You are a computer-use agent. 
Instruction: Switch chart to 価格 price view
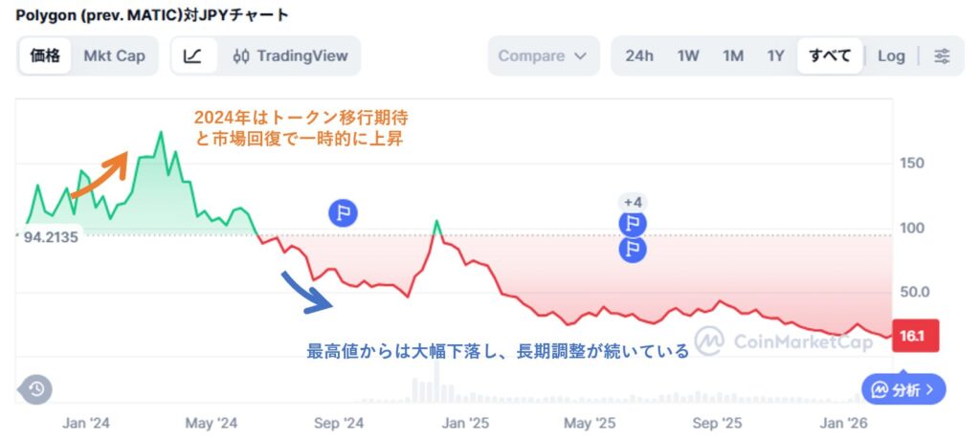pyautogui.click(x=45, y=55)
